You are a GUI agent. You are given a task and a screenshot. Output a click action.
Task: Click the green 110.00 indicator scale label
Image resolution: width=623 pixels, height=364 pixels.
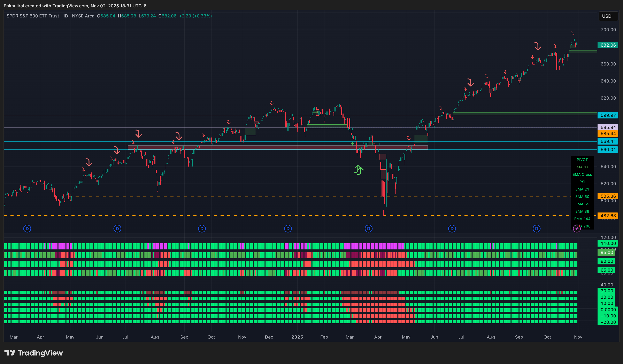tap(608, 243)
